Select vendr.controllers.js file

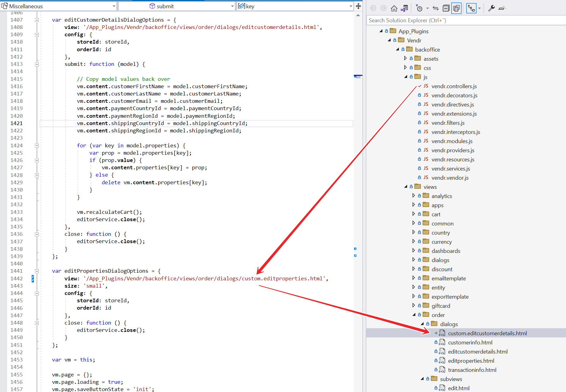pos(454,86)
